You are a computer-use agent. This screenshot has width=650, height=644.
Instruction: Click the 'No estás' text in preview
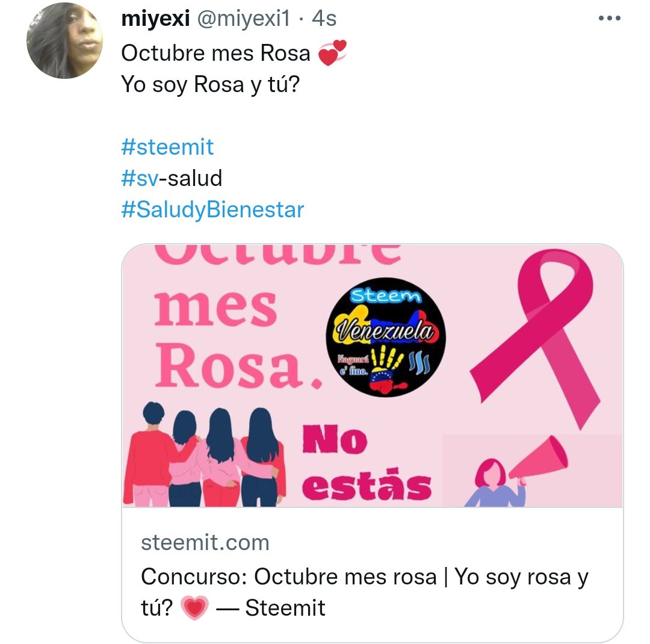tap(367, 462)
